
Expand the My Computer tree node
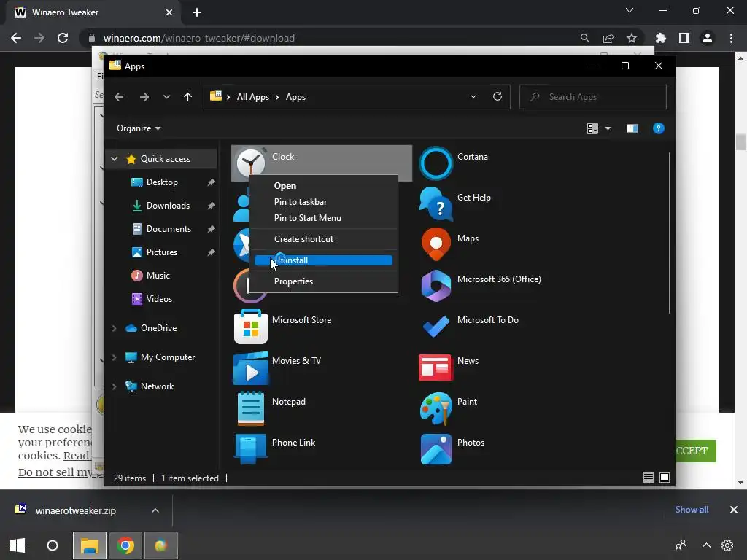[114, 357]
